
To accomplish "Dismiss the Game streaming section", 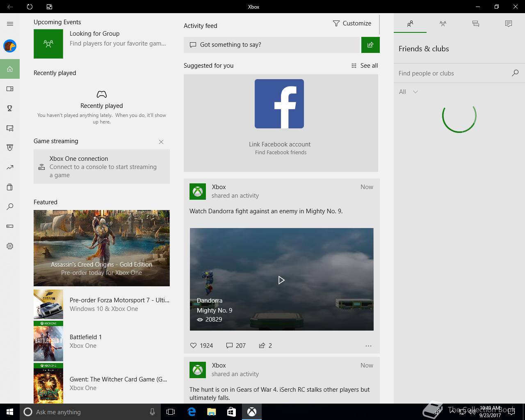I will pyautogui.click(x=161, y=142).
